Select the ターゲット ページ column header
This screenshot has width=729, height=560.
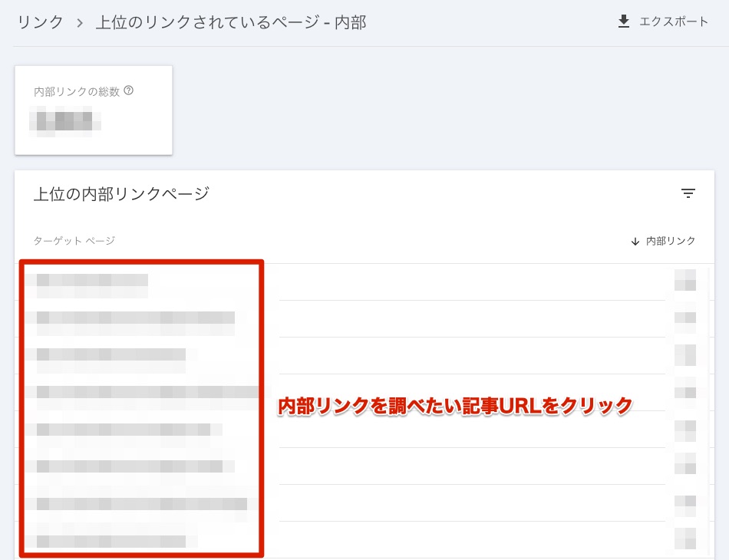pyautogui.click(x=74, y=241)
